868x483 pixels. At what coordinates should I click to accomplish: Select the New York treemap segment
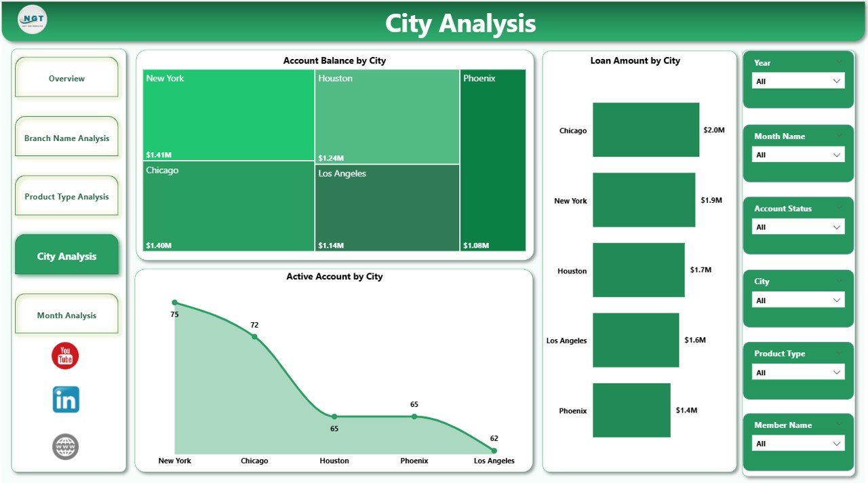click(x=227, y=114)
